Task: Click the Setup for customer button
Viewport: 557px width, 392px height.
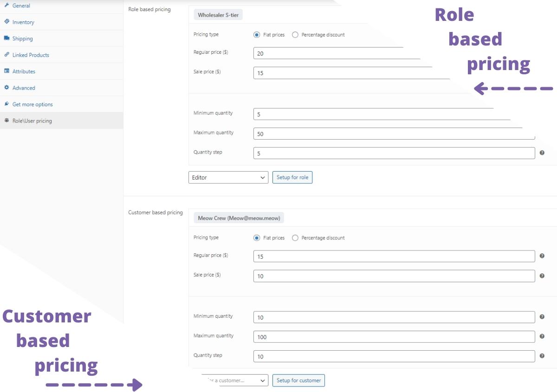Action: point(299,380)
